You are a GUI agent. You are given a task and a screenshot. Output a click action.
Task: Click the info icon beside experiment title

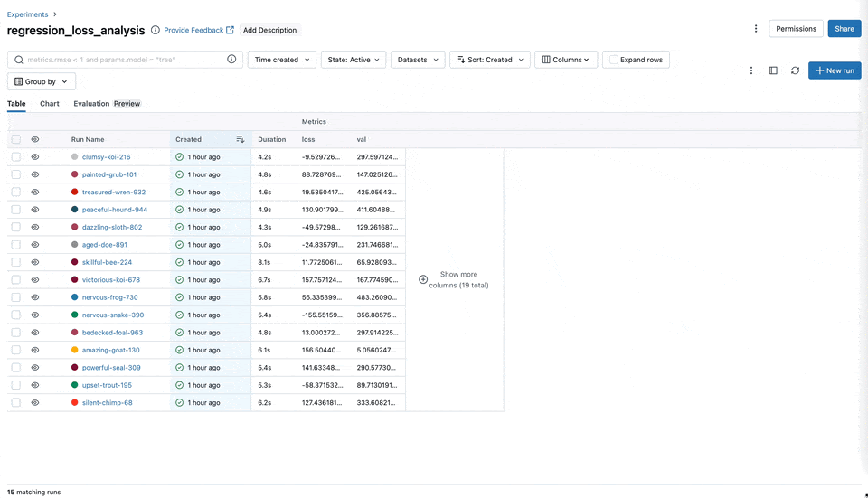[x=156, y=30]
